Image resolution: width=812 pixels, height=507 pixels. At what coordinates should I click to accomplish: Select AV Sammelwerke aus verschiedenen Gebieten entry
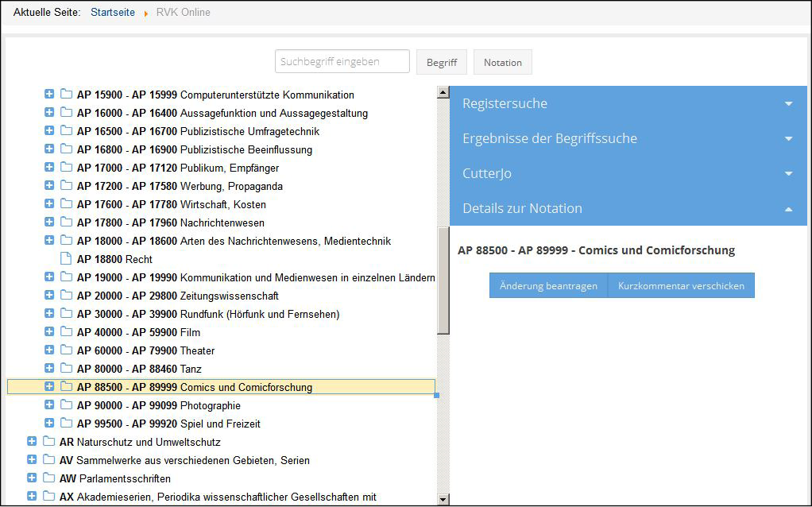(x=184, y=460)
